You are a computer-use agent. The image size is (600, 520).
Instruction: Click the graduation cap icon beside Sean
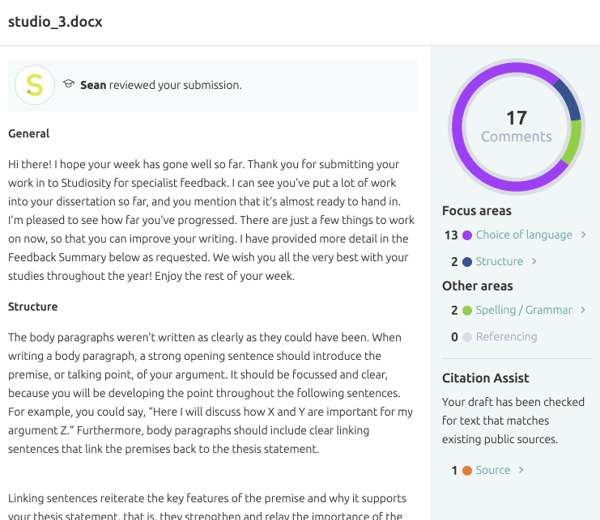point(68,85)
